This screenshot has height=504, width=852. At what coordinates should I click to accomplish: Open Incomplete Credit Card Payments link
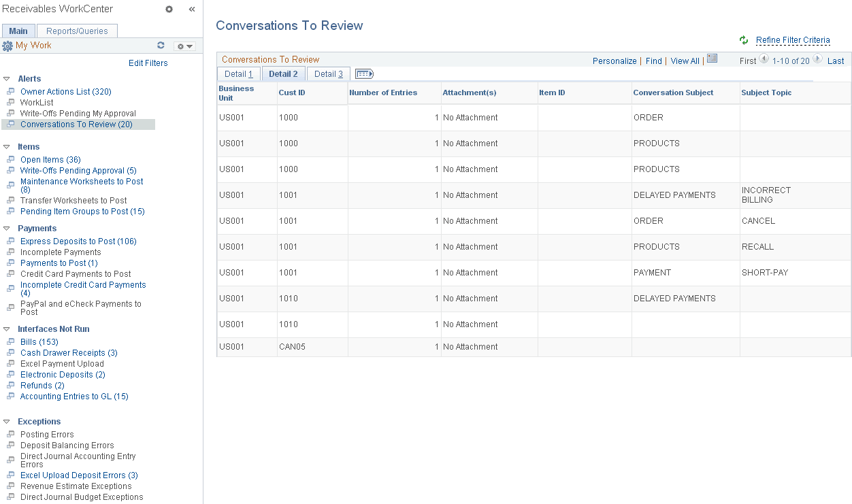(x=83, y=289)
